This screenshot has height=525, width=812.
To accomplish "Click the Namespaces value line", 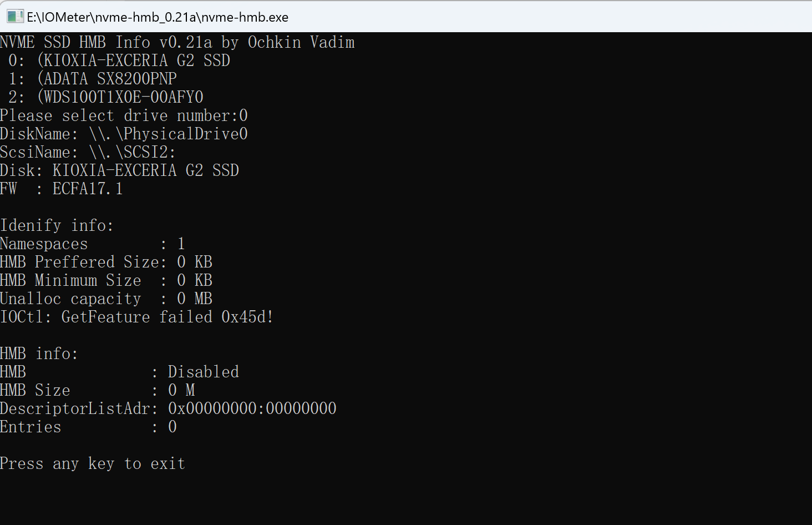I will (x=92, y=244).
